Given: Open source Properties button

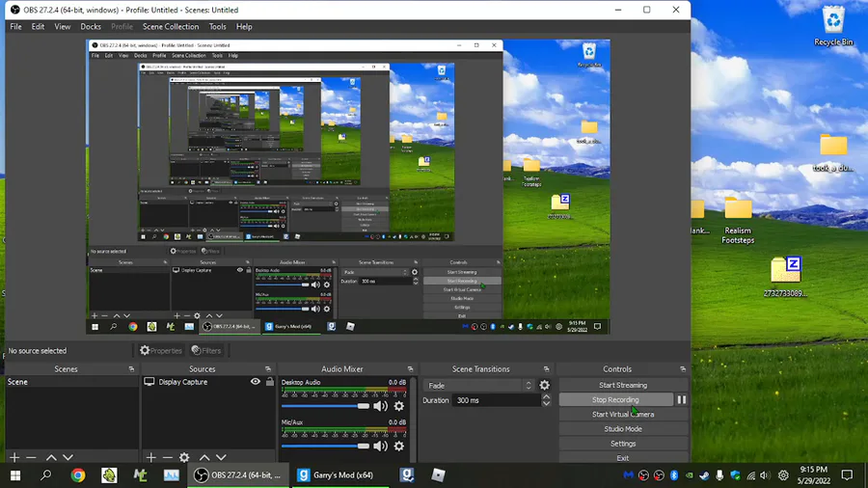Looking at the screenshot, I should tap(160, 350).
